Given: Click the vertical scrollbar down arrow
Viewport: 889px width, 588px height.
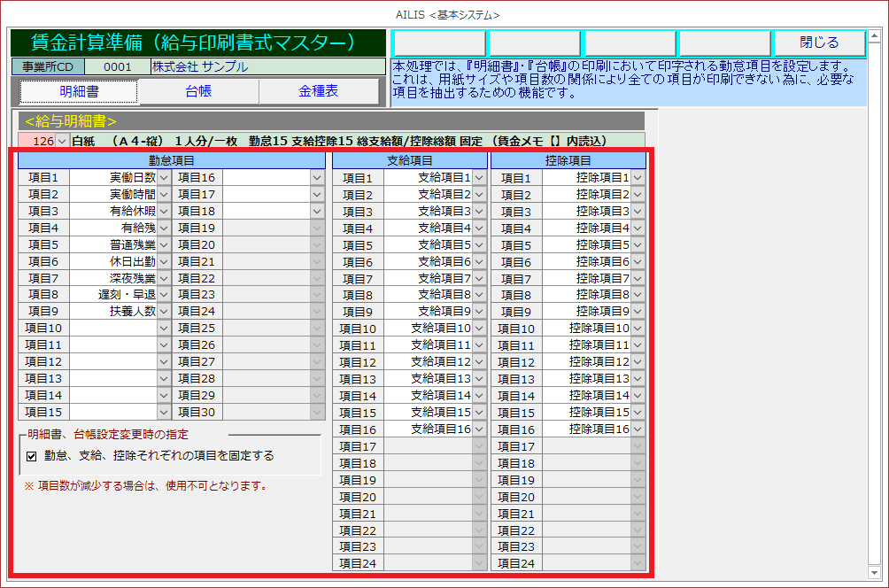Looking at the screenshot, I should click(x=875, y=571).
